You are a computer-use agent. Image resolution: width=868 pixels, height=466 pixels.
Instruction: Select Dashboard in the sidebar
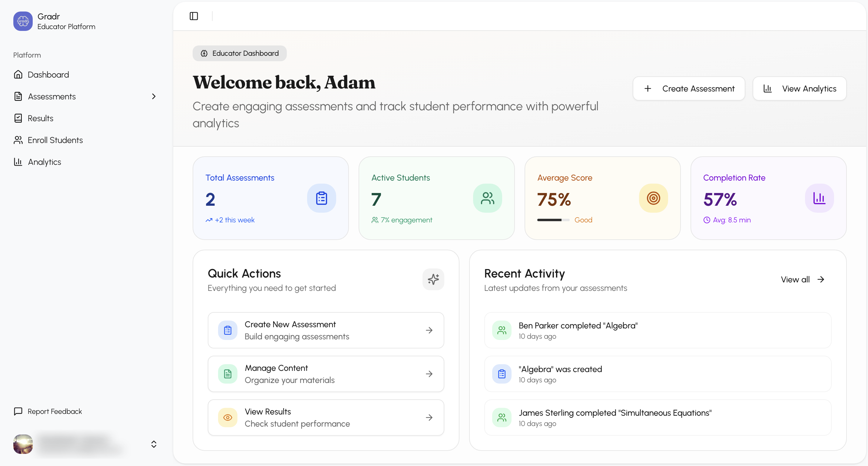(x=48, y=74)
